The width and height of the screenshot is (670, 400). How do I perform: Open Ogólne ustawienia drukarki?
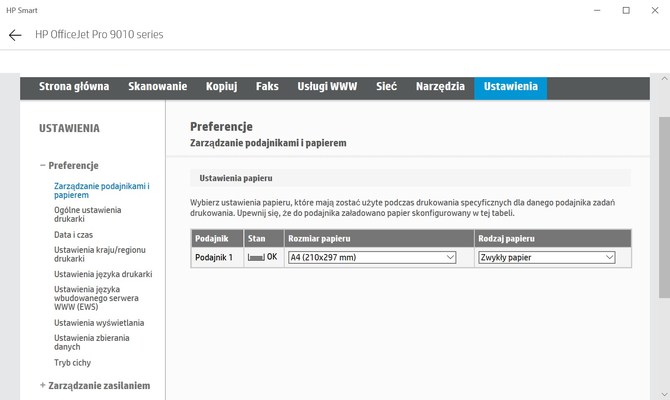(88, 215)
